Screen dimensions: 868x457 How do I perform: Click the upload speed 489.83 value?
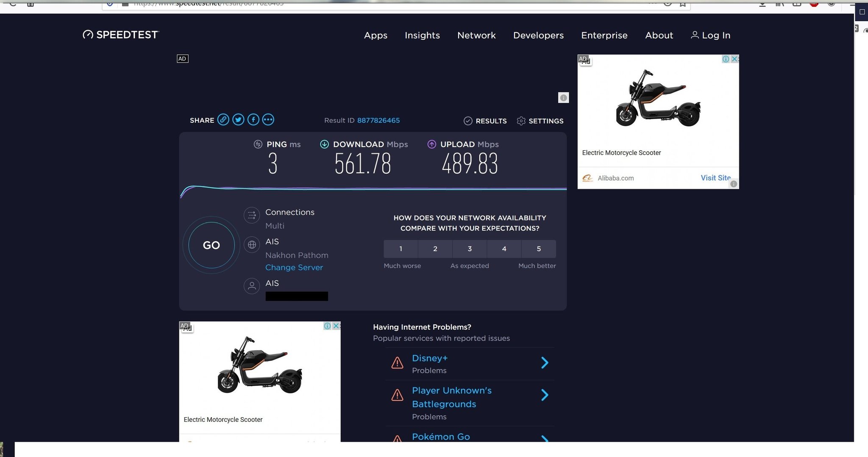point(470,164)
